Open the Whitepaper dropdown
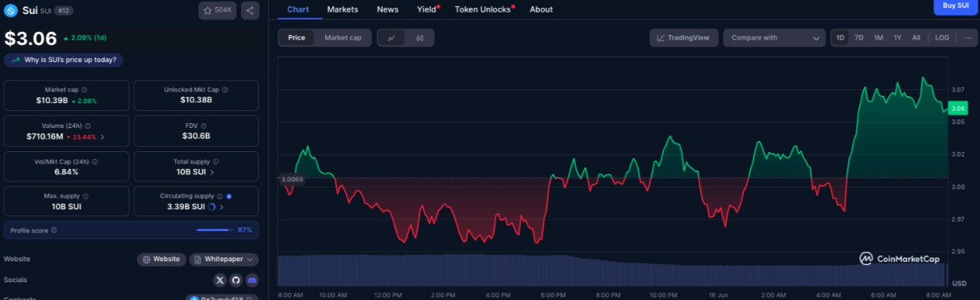Image resolution: width=980 pixels, height=300 pixels. (224, 259)
